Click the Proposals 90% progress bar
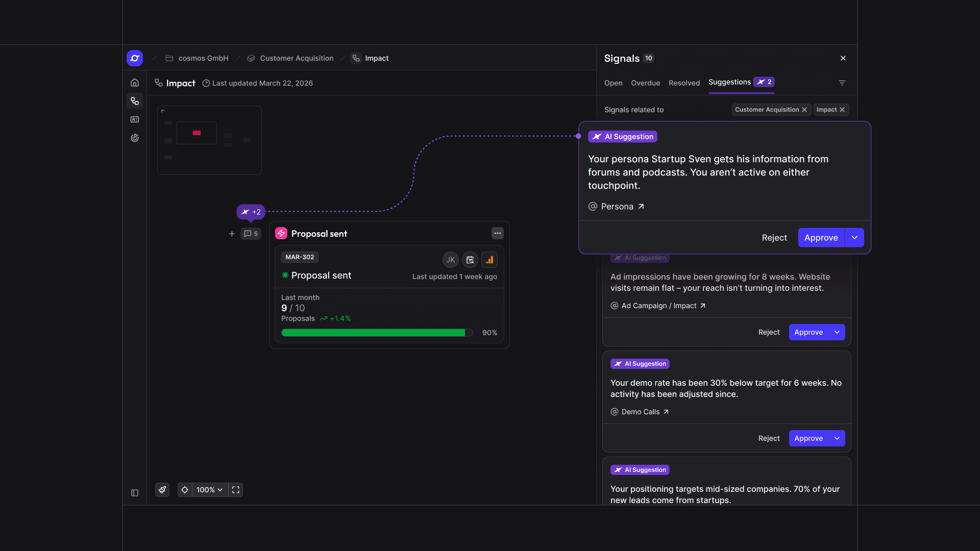Image resolution: width=980 pixels, height=551 pixels. coord(377,333)
